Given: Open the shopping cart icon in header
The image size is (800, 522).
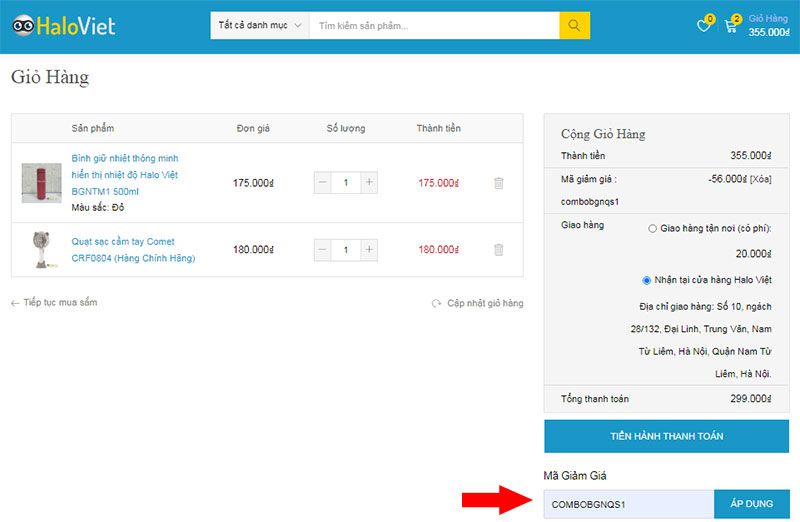Looking at the screenshot, I should (x=731, y=26).
